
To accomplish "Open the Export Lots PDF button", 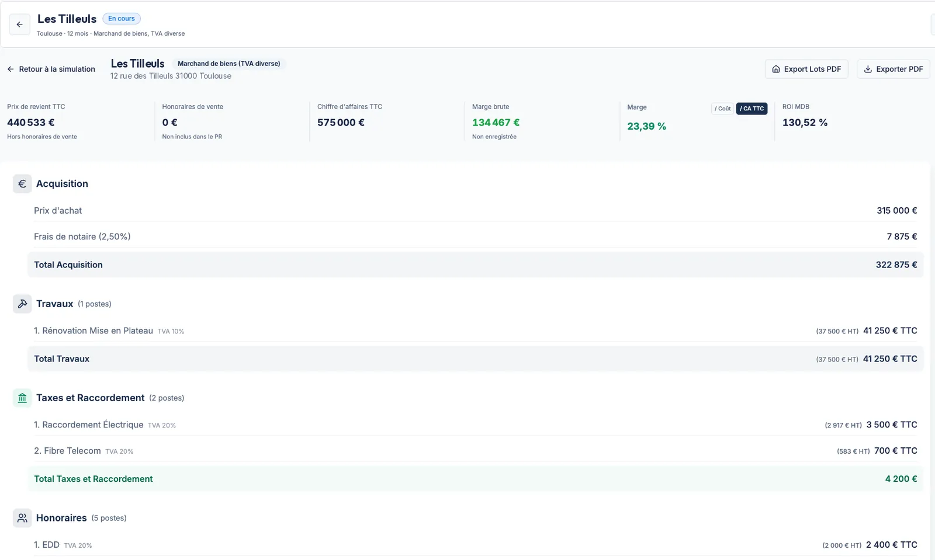I will [806, 69].
